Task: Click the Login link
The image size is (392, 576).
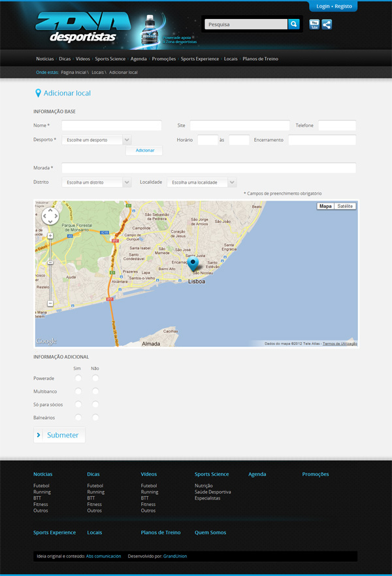Action: (323, 7)
